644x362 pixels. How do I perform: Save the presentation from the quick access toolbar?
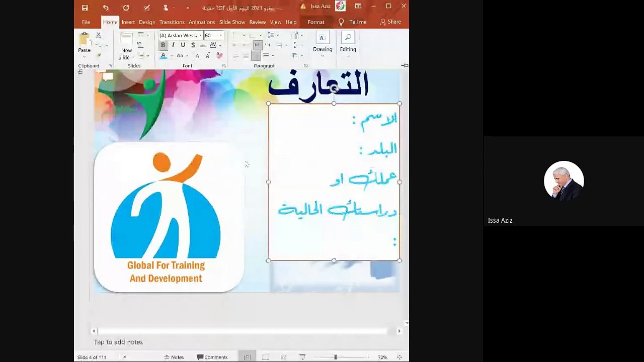(85, 8)
